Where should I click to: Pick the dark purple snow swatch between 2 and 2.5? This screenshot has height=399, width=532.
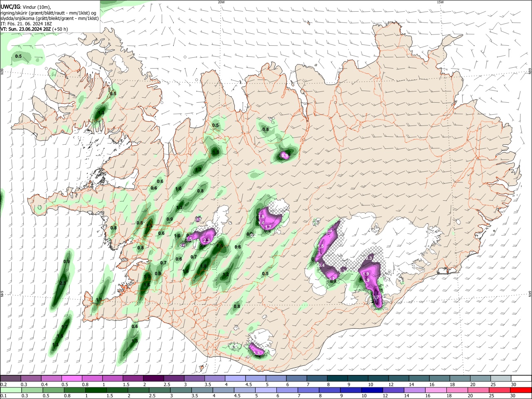[153, 378]
